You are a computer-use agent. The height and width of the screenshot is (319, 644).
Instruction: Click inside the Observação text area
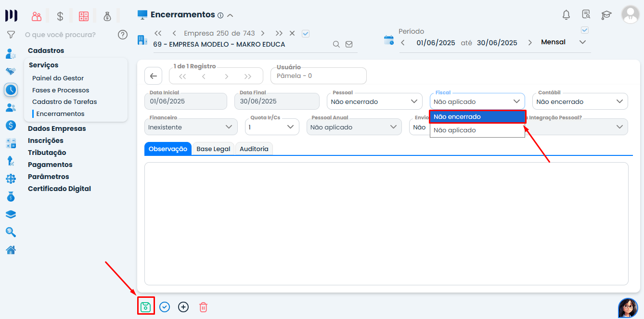tap(386, 224)
